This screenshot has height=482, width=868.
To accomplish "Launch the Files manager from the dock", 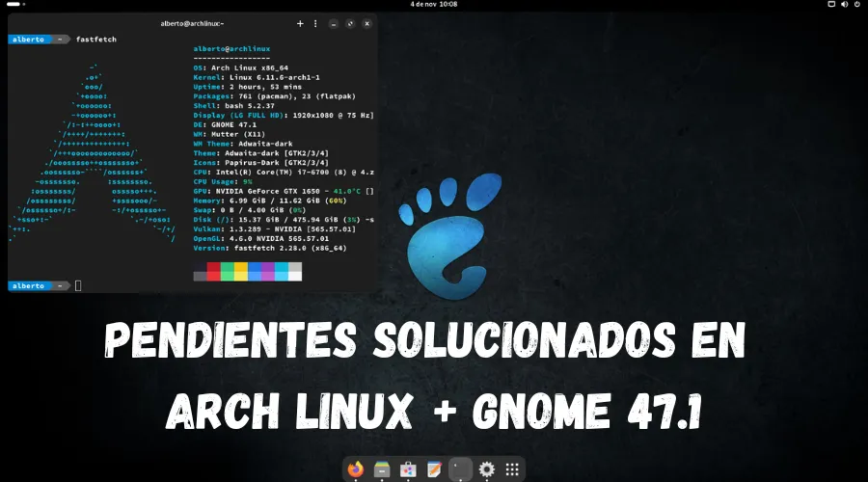I will 382,469.
